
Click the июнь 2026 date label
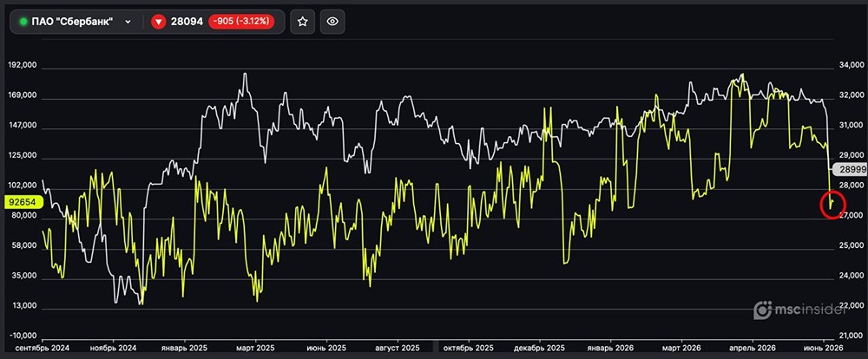click(x=825, y=349)
